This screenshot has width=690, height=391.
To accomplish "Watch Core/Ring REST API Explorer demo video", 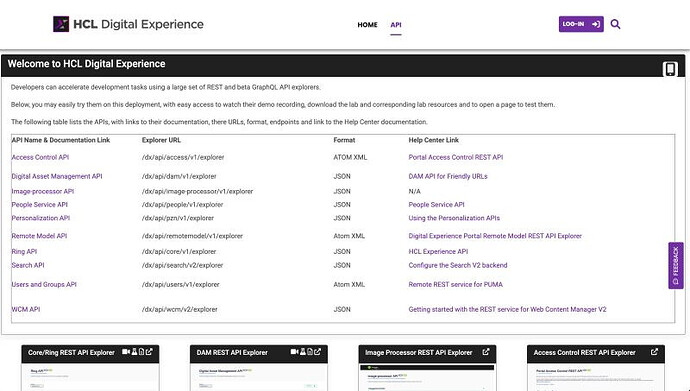I will [x=126, y=352].
